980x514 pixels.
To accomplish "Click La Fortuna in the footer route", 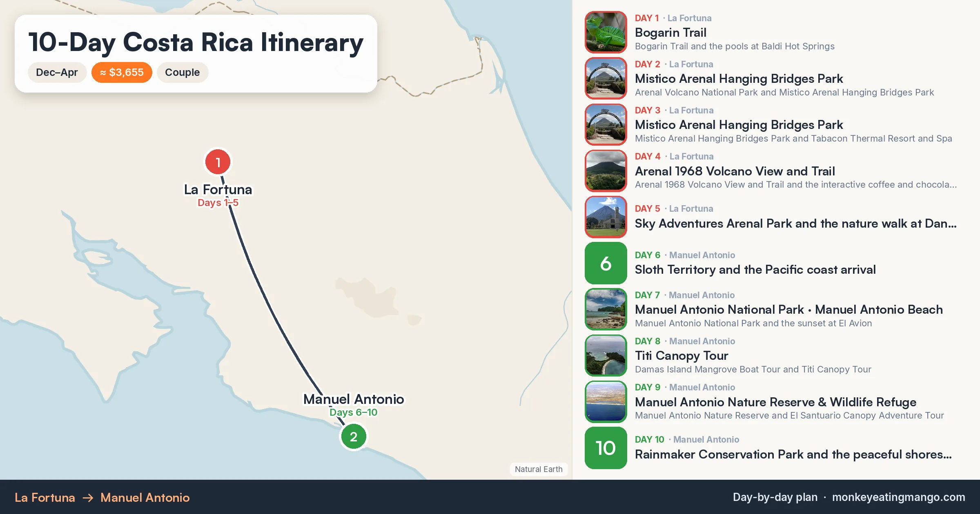I will (x=45, y=497).
